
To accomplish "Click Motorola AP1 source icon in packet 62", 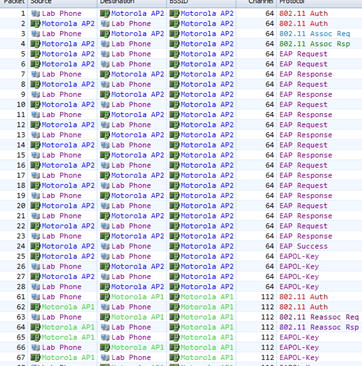I will click(x=35, y=307).
